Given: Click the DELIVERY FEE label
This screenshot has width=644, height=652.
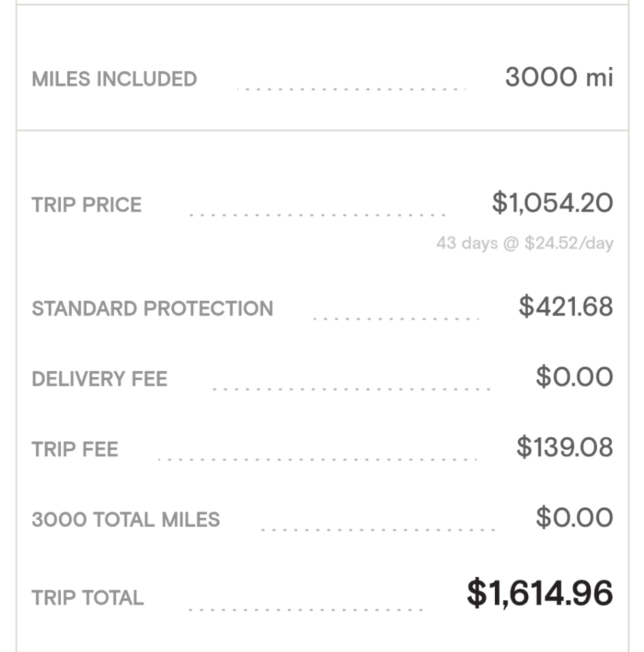Looking at the screenshot, I should coord(100,379).
